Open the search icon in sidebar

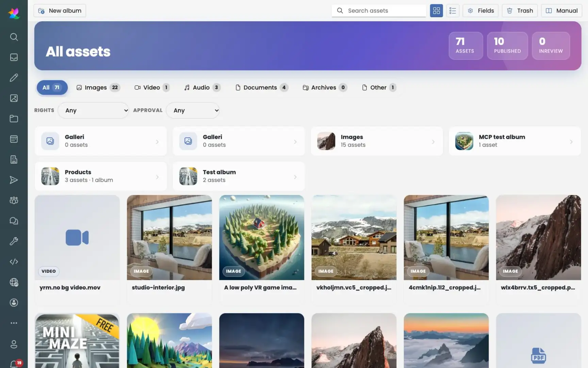tap(14, 37)
